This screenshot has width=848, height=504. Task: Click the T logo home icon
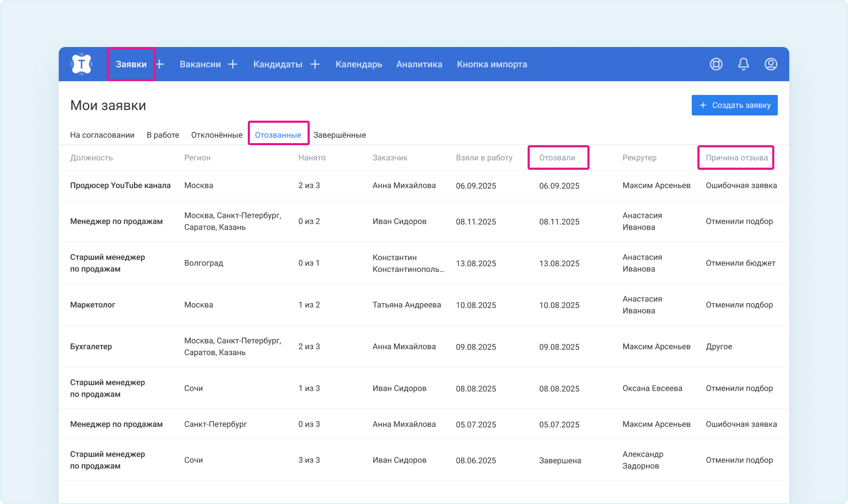(81, 64)
